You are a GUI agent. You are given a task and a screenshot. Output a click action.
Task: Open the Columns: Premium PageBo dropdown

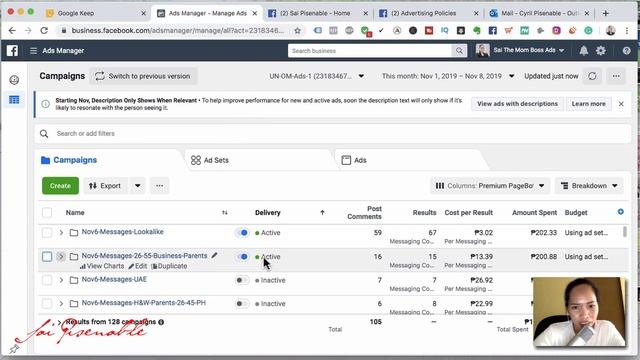[490, 186]
